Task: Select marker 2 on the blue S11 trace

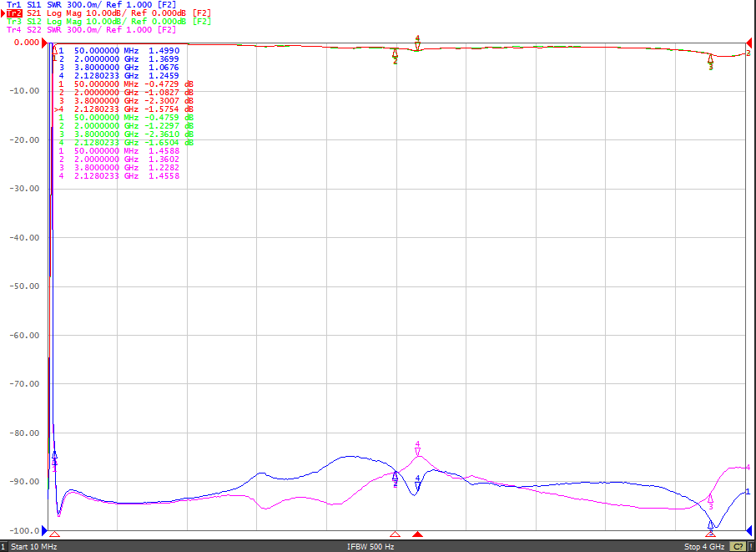Action: tap(396, 479)
